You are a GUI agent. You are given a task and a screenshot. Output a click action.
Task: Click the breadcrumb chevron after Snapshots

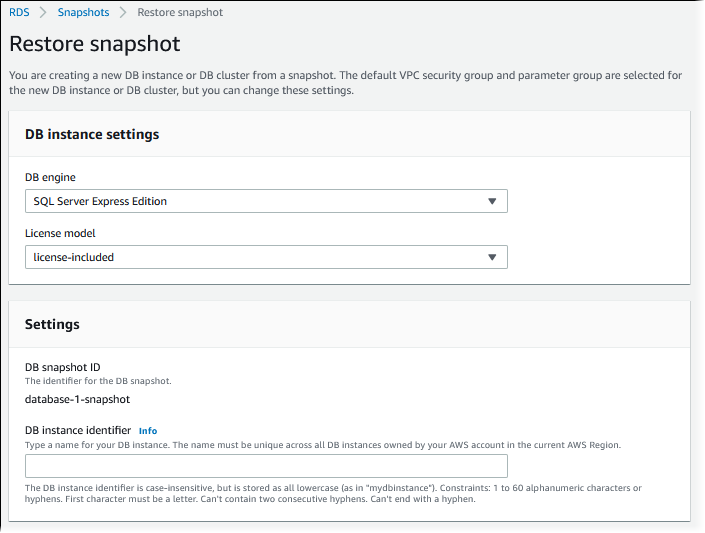[123, 12]
